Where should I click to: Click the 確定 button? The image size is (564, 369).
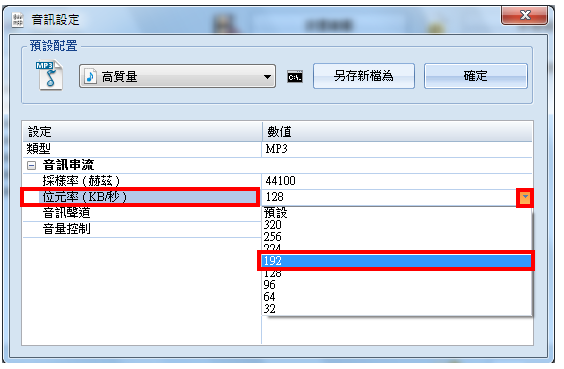[x=476, y=76]
